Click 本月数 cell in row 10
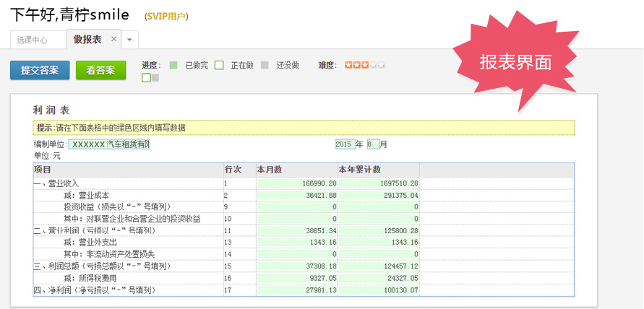This screenshot has width=644, height=309. click(x=297, y=219)
